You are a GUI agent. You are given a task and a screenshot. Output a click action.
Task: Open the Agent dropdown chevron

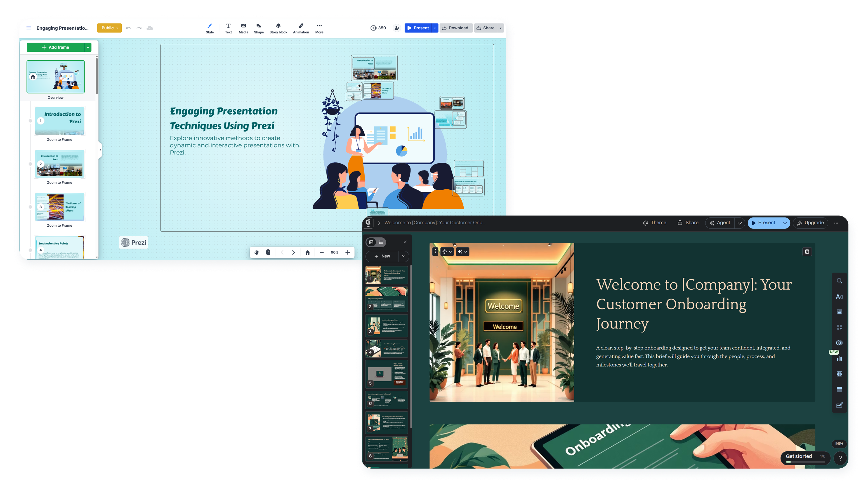point(740,223)
